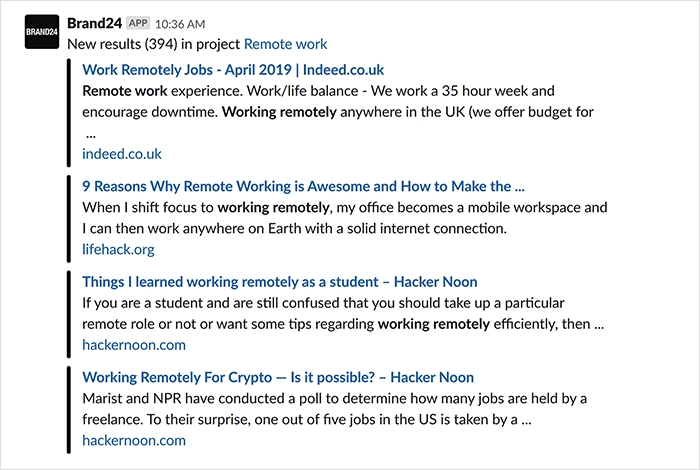Click the attachment bar beside Crypto result
Image resolution: width=700 pixels, height=470 pixels.
pyautogui.click(x=69, y=410)
